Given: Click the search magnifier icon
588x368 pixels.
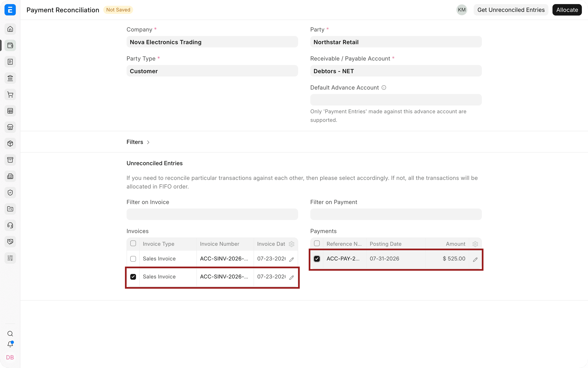Looking at the screenshot, I should point(10,333).
